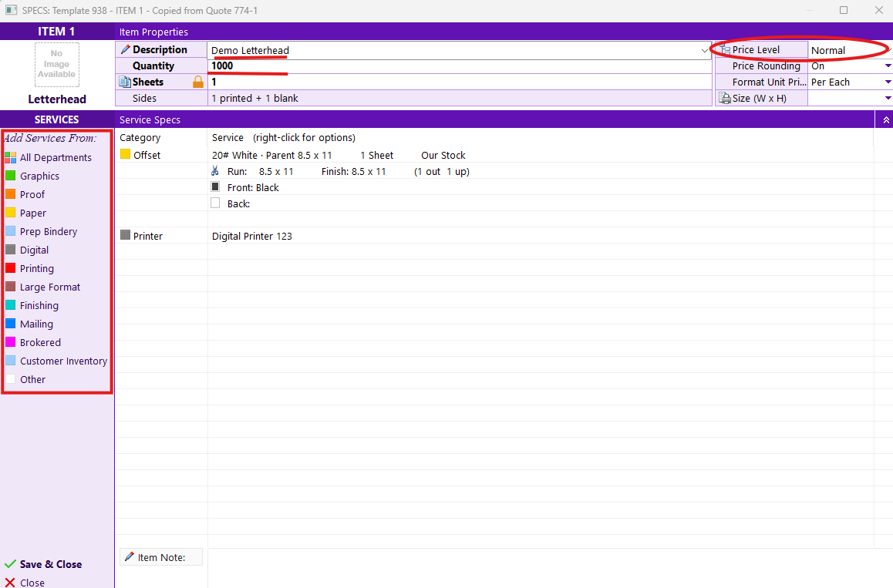
Task: Click the Item Note pencil icon
Action: point(130,556)
